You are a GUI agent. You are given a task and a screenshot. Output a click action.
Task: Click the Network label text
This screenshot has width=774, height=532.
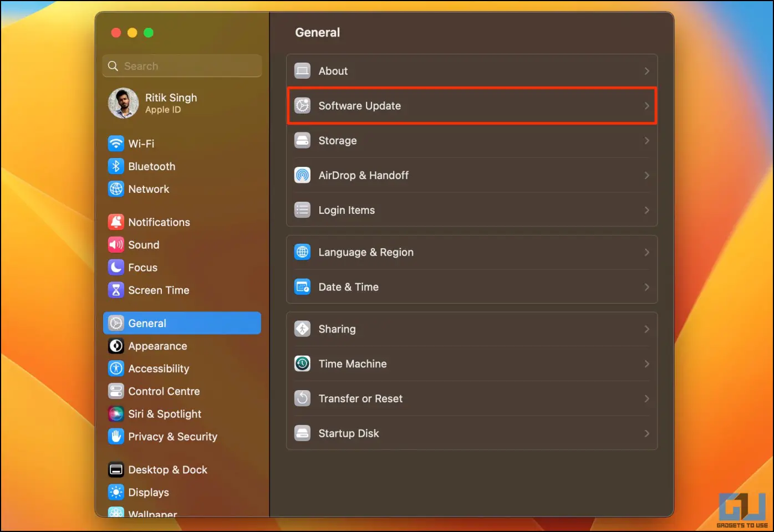pyautogui.click(x=149, y=189)
